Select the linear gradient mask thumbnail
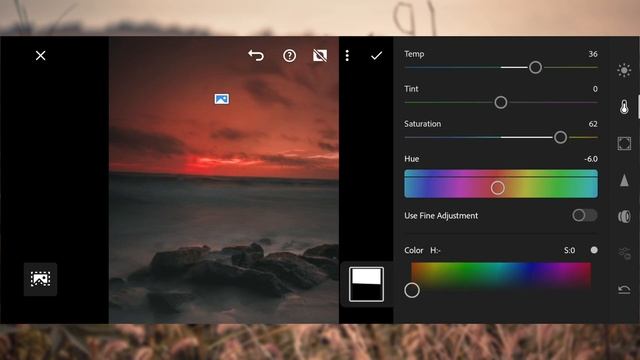 click(367, 284)
